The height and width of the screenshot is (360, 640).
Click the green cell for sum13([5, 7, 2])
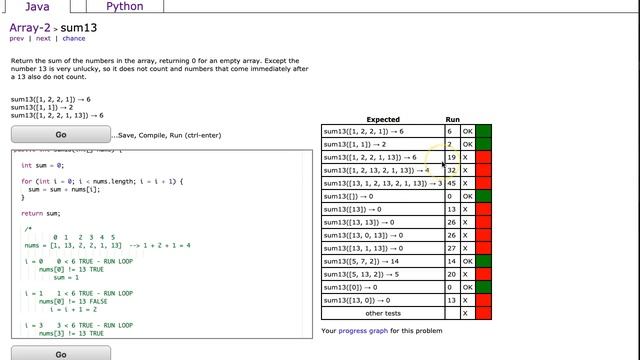[x=484, y=262]
